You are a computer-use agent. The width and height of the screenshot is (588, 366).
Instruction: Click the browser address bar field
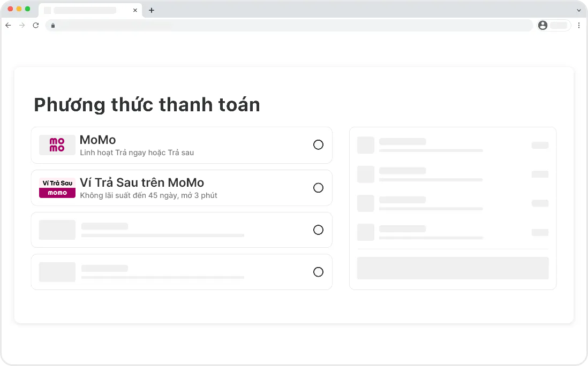[x=289, y=25]
